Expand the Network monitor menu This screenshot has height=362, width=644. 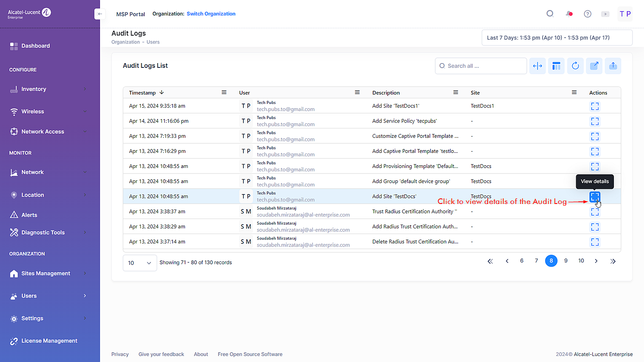(48, 172)
